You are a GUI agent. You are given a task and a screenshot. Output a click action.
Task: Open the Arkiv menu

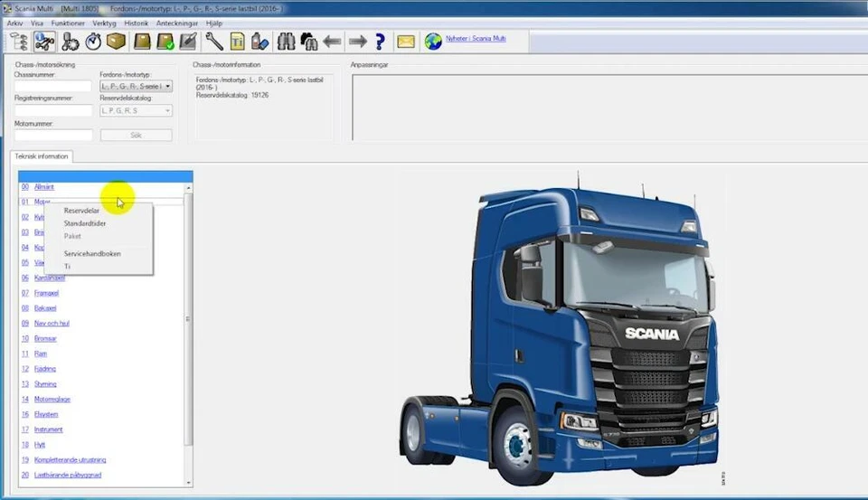pyautogui.click(x=15, y=24)
